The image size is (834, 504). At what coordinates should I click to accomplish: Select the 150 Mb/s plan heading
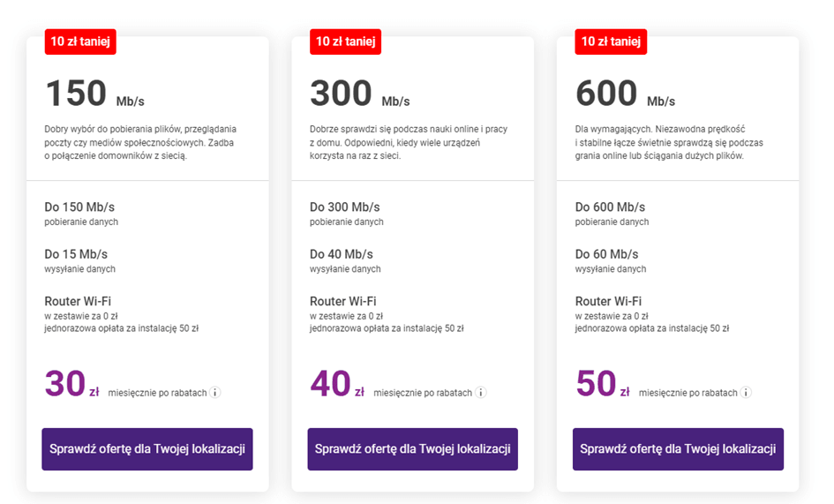[94, 94]
